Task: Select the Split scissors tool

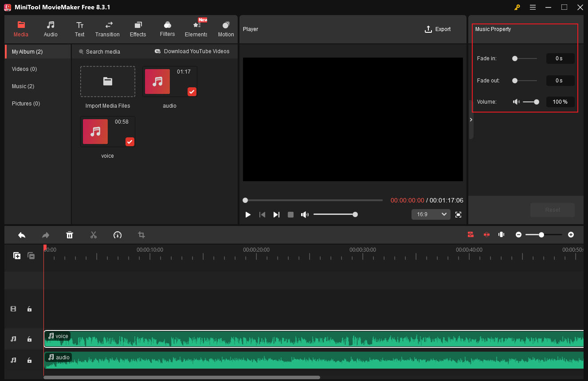Action: 94,235
